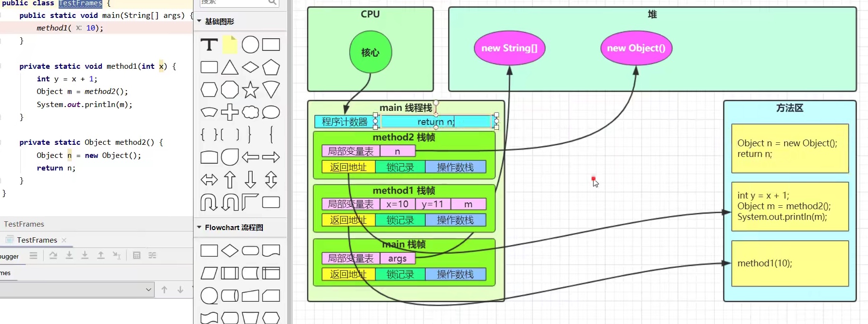Screen dimensions: 868x324
Task: Pick the Flowchart rounded terminator shape
Action: pyautogui.click(x=250, y=250)
